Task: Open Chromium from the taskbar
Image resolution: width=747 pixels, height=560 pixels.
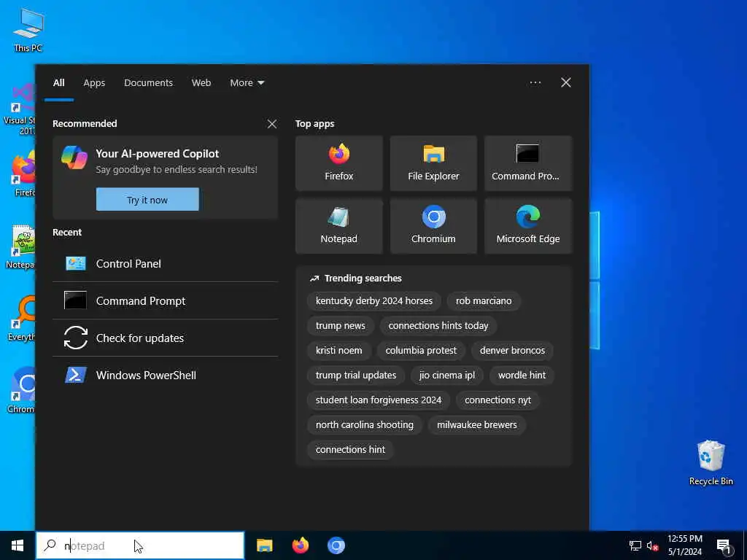Action: (336, 545)
